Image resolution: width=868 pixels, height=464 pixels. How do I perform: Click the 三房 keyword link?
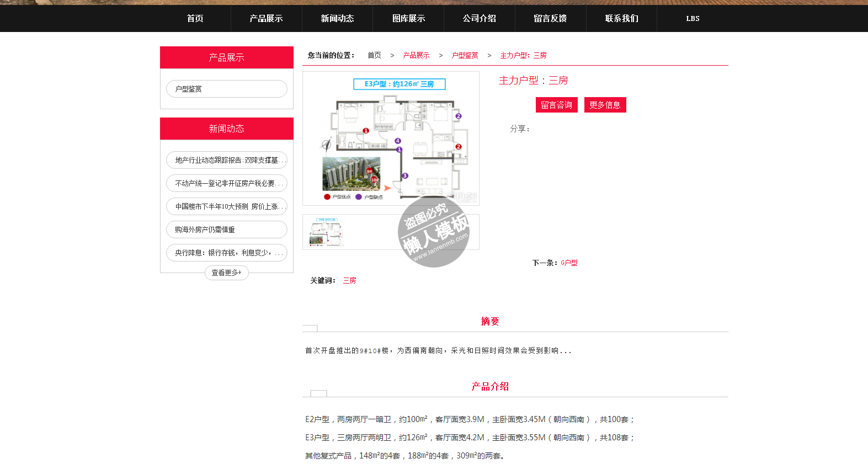349,281
